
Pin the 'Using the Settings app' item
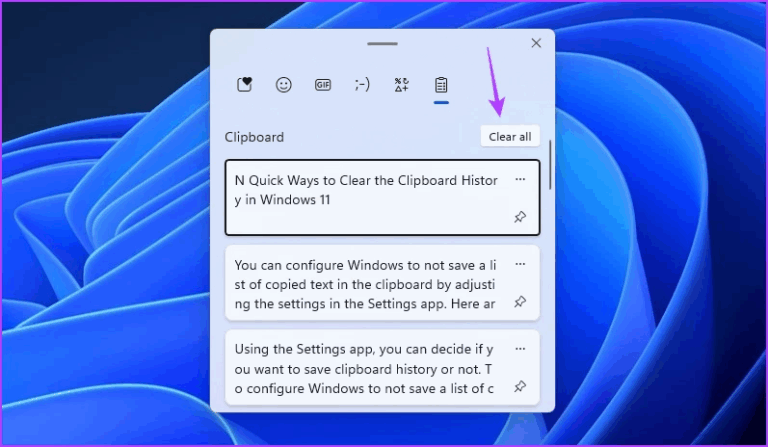tap(520, 386)
